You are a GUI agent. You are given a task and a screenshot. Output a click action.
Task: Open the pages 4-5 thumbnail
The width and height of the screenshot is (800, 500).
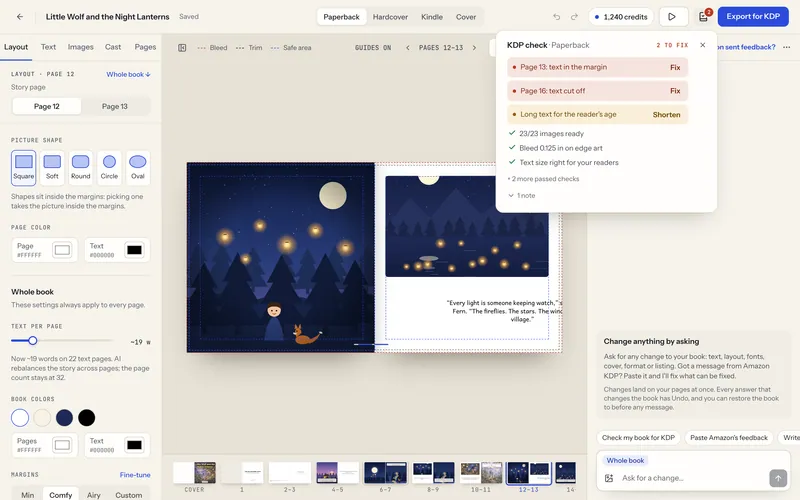(x=337, y=473)
